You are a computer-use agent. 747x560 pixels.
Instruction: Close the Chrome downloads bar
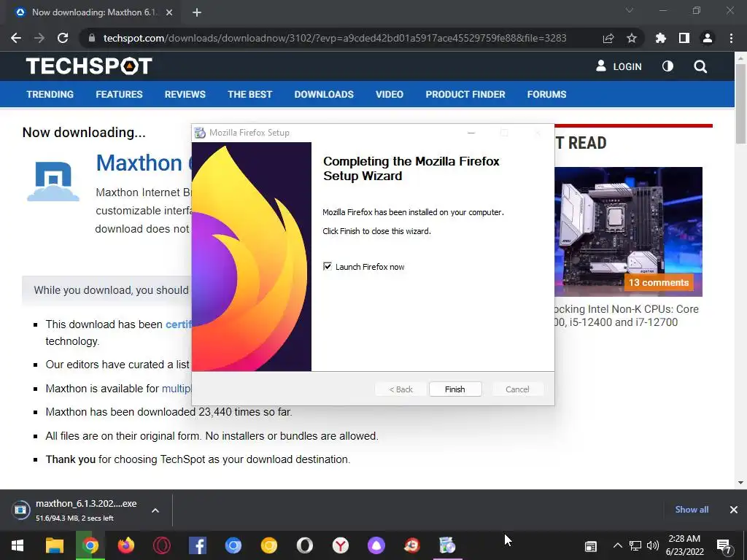pyautogui.click(x=734, y=510)
